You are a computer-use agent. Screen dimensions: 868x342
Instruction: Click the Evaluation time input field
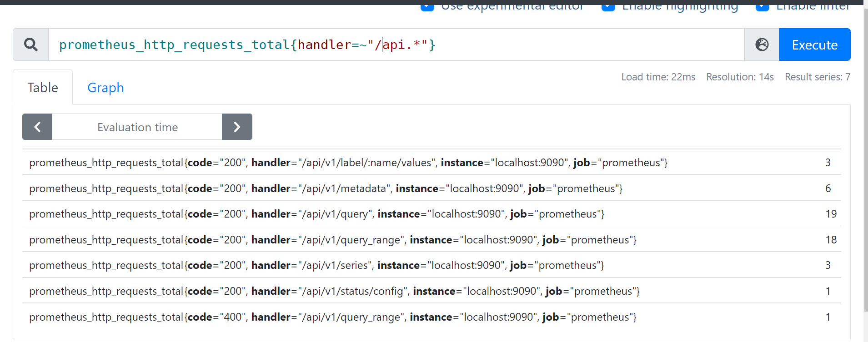(x=137, y=127)
